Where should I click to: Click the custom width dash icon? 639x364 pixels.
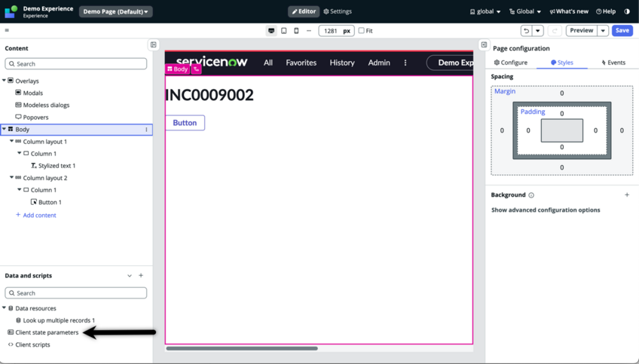click(x=308, y=31)
